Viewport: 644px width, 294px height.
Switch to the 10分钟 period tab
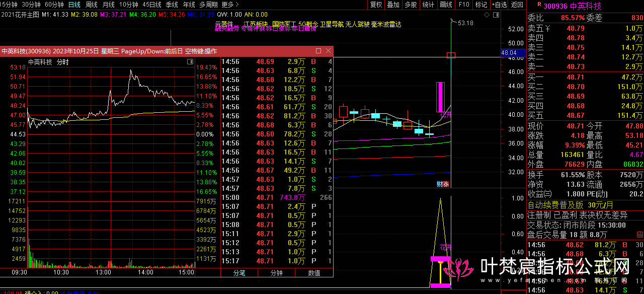[129, 5]
